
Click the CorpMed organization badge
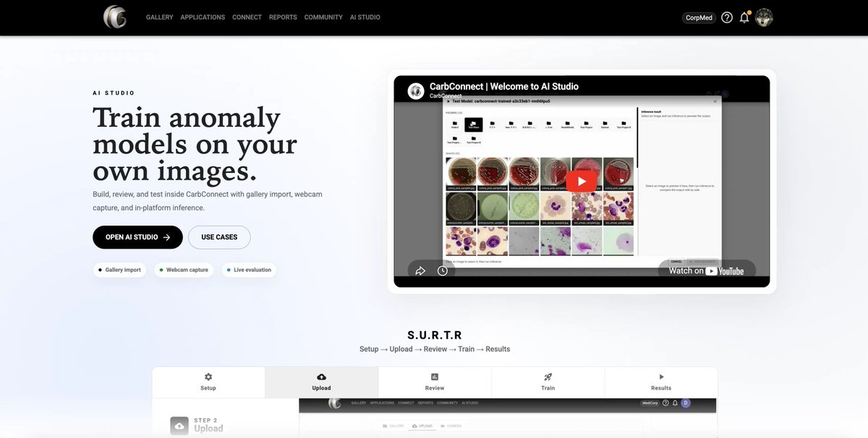click(x=699, y=17)
